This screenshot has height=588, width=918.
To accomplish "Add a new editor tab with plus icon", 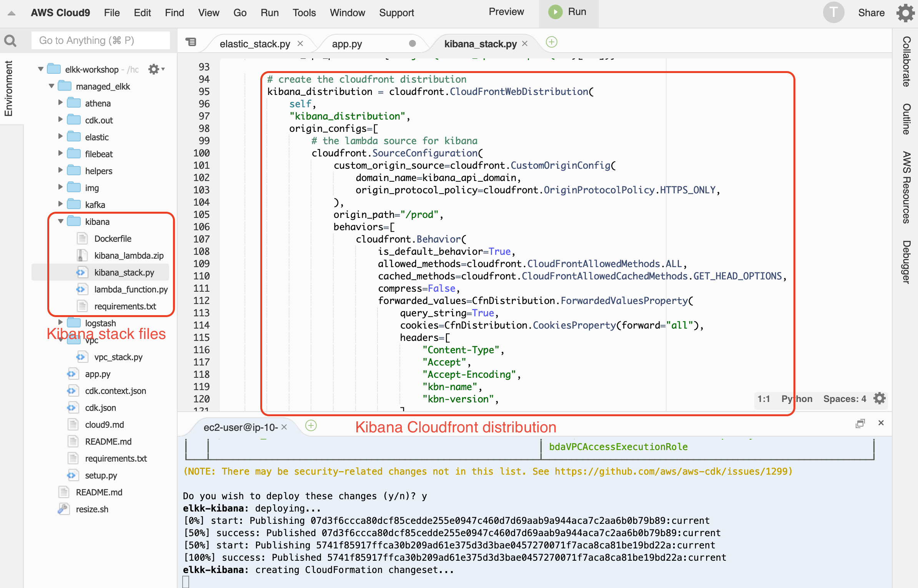I will (x=552, y=42).
